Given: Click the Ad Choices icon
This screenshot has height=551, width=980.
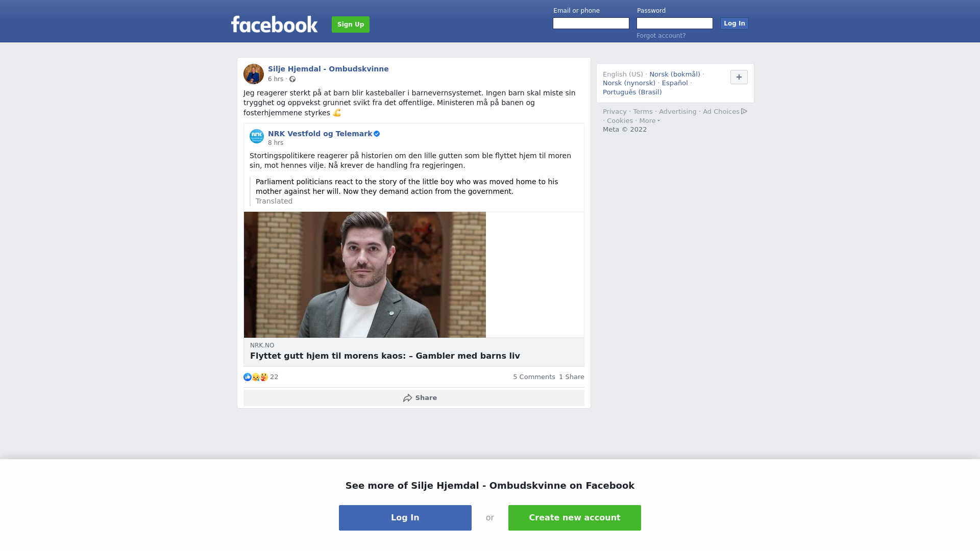Looking at the screenshot, I should click(x=744, y=111).
